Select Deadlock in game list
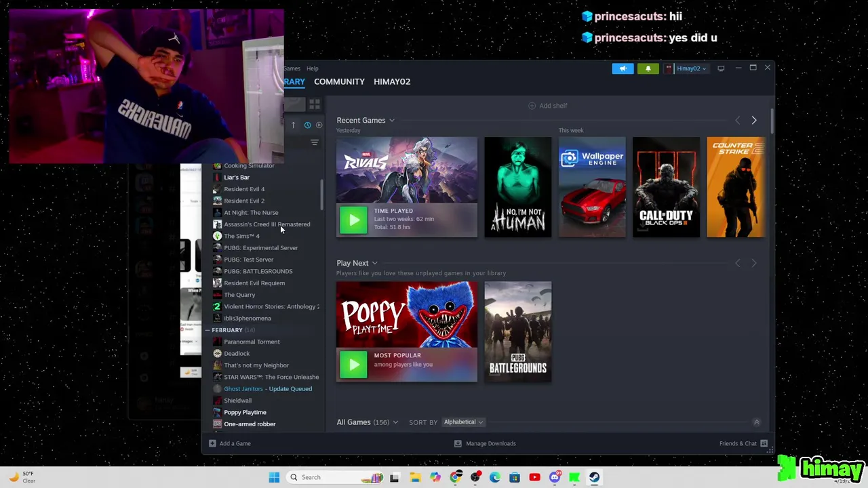The image size is (868, 488). pos(237,354)
